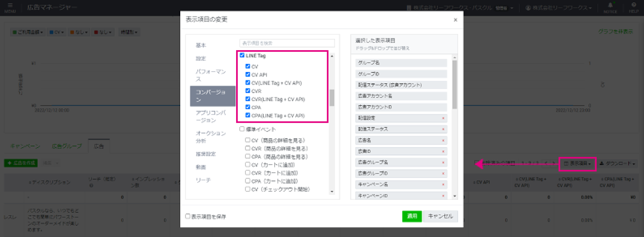Click the 広告を作成 button
Image resolution: width=644 pixels, height=237 pixels.
21,163
